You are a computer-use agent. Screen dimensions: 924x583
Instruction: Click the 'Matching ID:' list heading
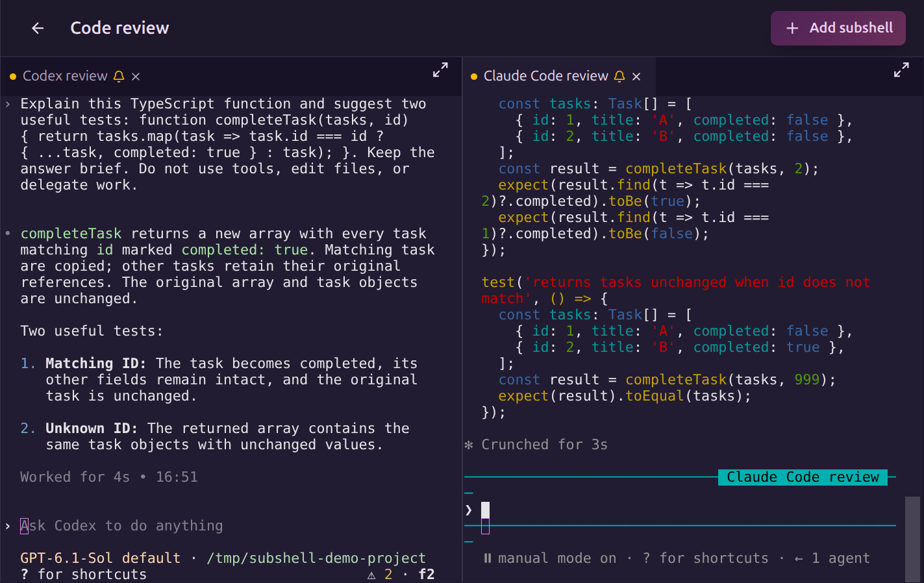[x=96, y=364]
